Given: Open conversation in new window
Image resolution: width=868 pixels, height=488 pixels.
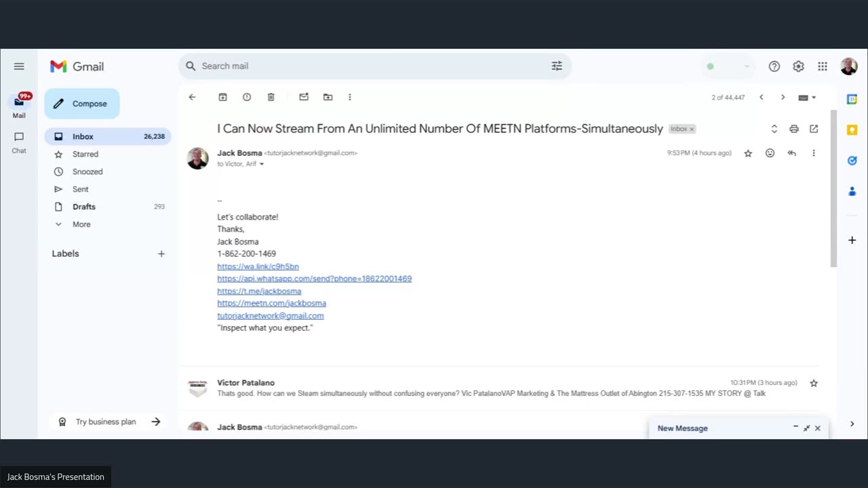Looking at the screenshot, I should click(814, 129).
